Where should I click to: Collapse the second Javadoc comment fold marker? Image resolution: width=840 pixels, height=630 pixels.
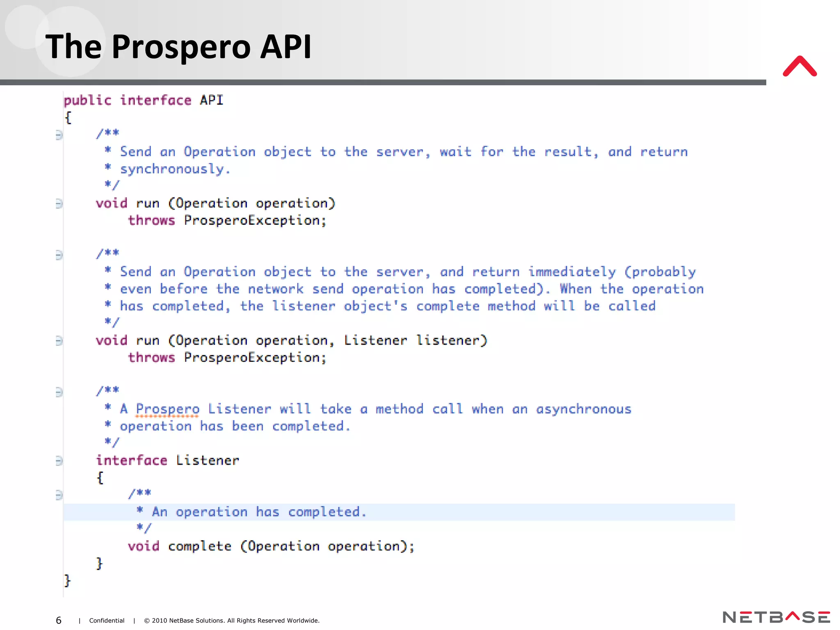(59, 255)
